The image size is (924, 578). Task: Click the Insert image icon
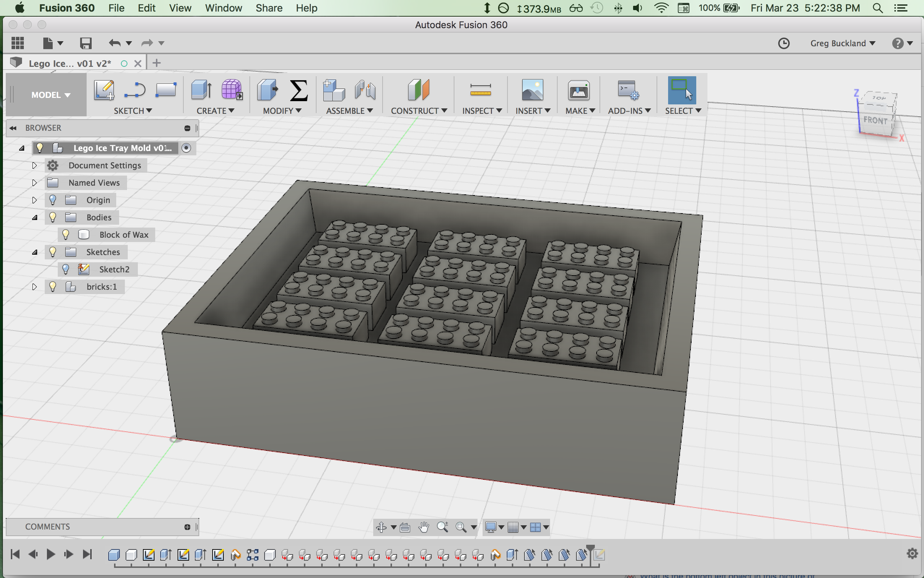[x=532, y=90]
